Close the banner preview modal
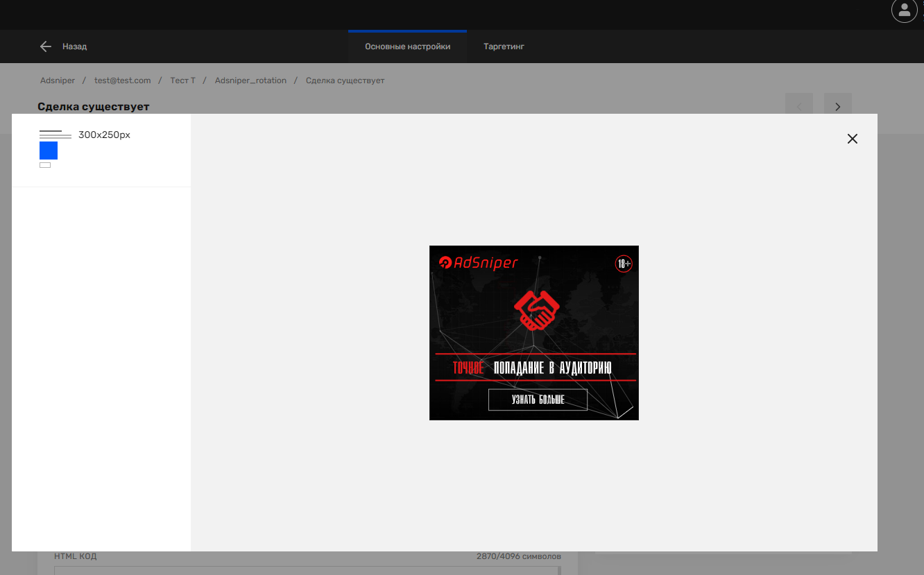Image resolution: width=924 pixels, height=575 pixels. [x=853, y=139]
